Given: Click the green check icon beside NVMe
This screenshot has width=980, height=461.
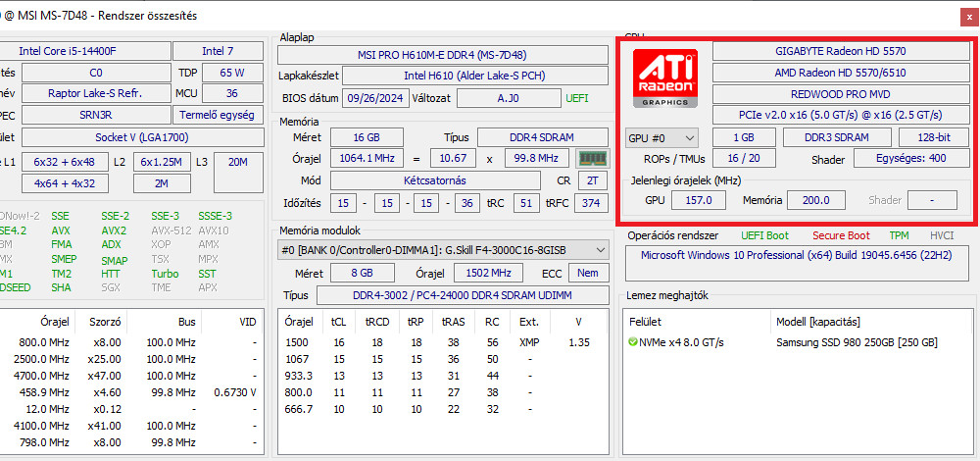Looking at the screenshot, I should point(633,342).
